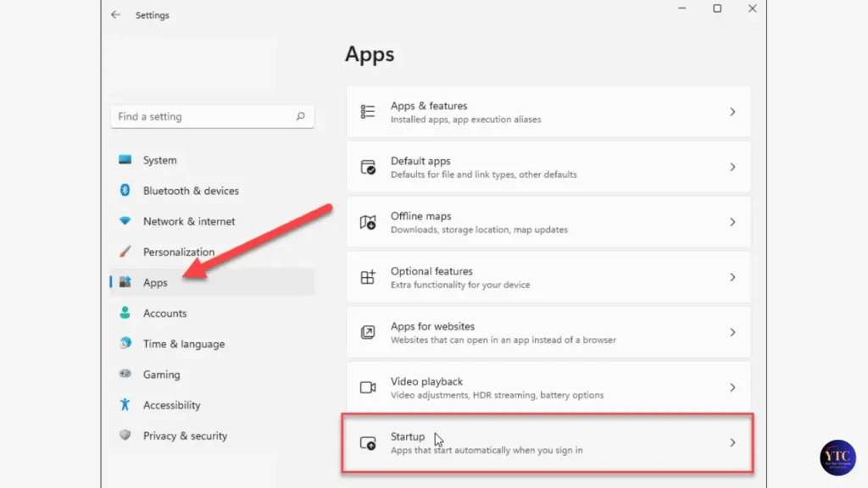
Task: Select Time & language from the sidebar
Action: point(183,344)
